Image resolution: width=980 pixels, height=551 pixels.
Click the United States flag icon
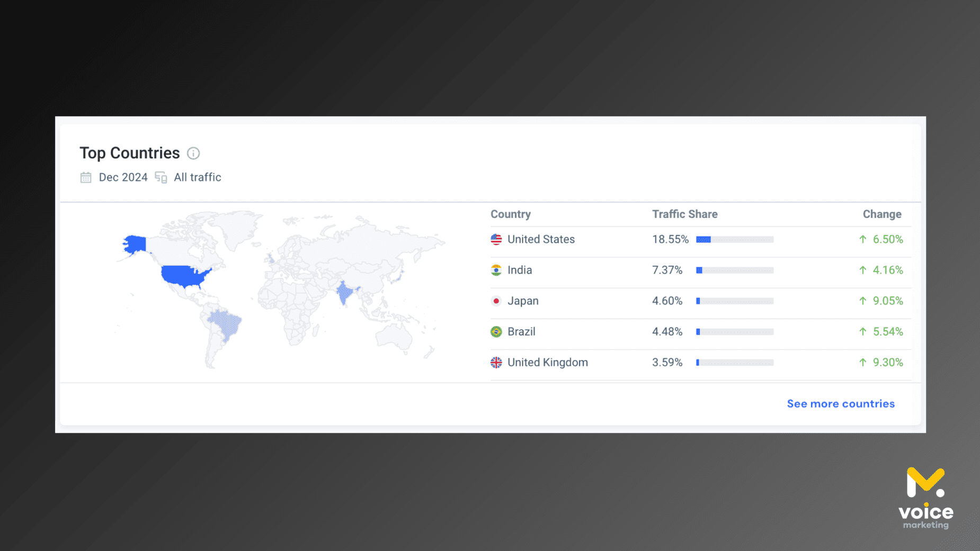(496, 239)
